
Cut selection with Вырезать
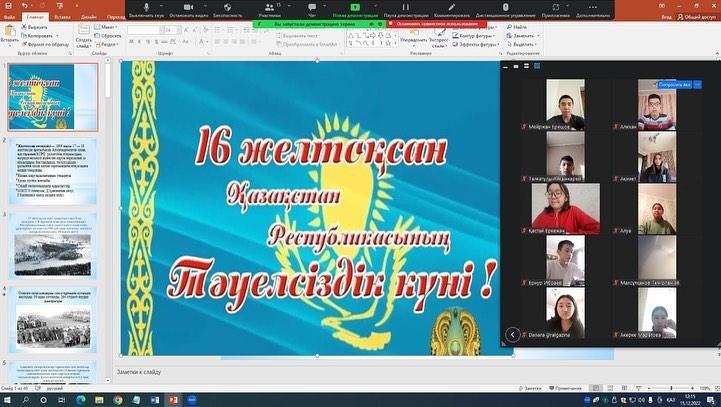click(35, 27)
